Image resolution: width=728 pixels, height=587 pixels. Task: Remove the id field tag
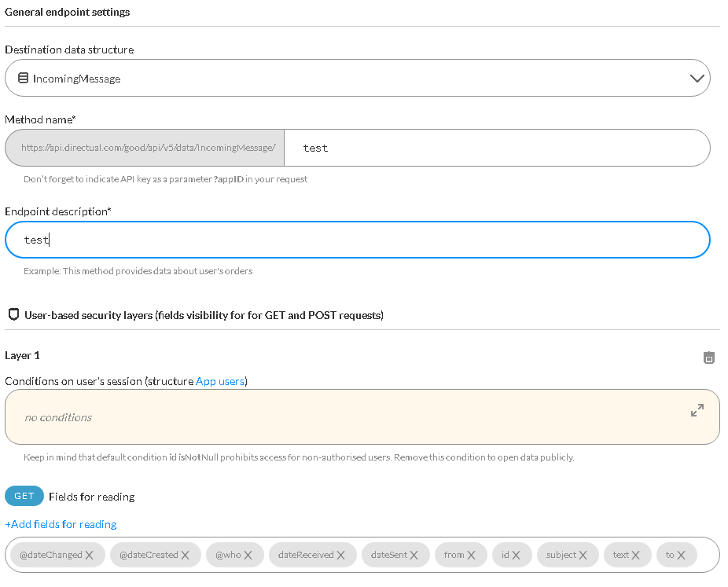point(516,555)
